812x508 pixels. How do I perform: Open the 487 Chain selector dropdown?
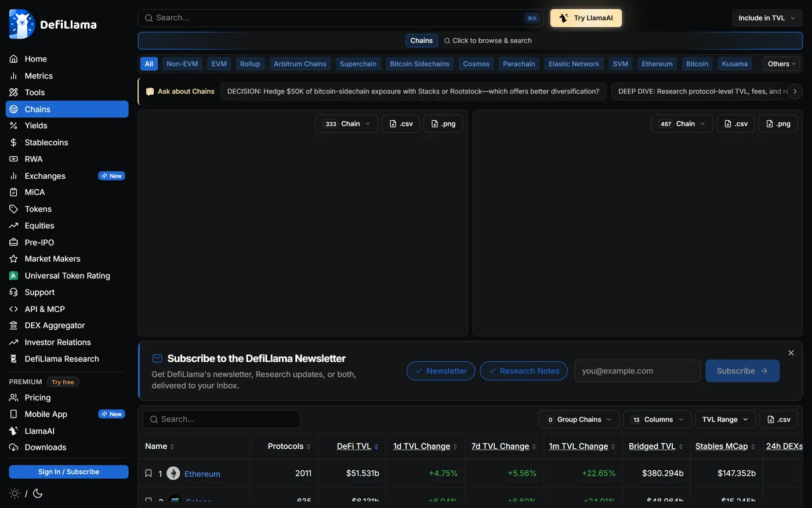coord(681,124)
